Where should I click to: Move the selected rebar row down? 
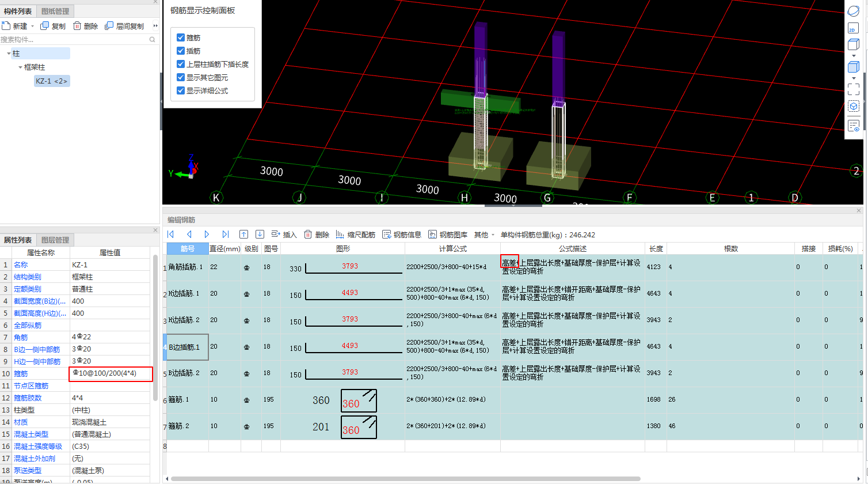[260, 235]
